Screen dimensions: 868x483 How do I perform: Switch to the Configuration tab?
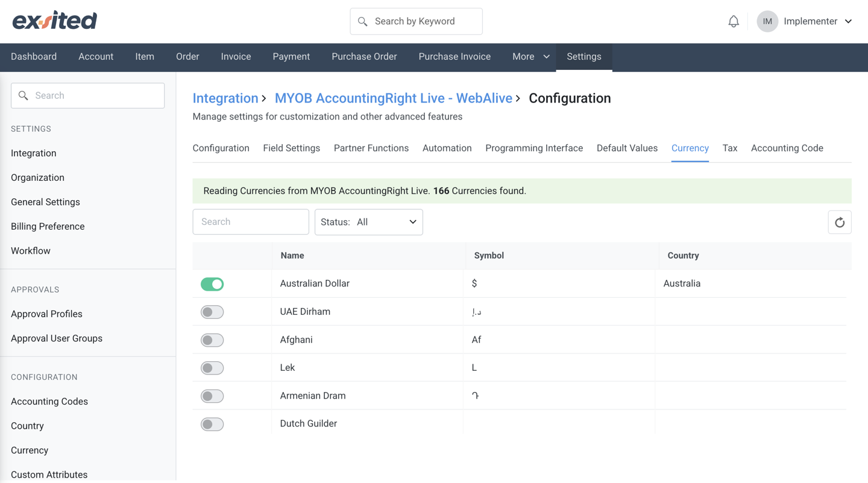pyautogui.click(x=221, y=148)
